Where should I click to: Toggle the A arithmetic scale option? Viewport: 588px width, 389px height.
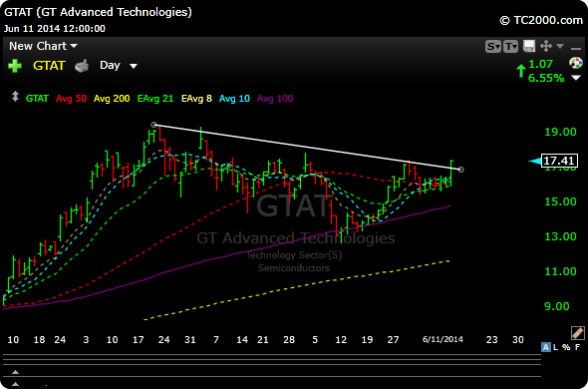coord(546,347)
